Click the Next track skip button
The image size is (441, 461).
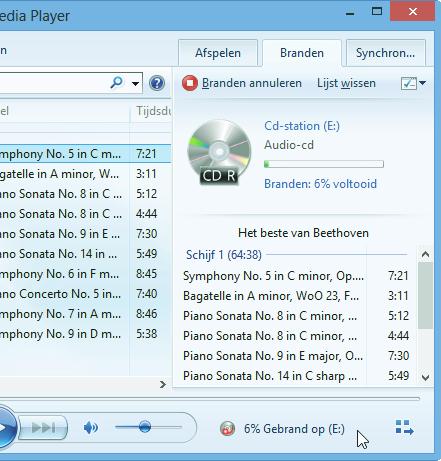click(43, 427)
